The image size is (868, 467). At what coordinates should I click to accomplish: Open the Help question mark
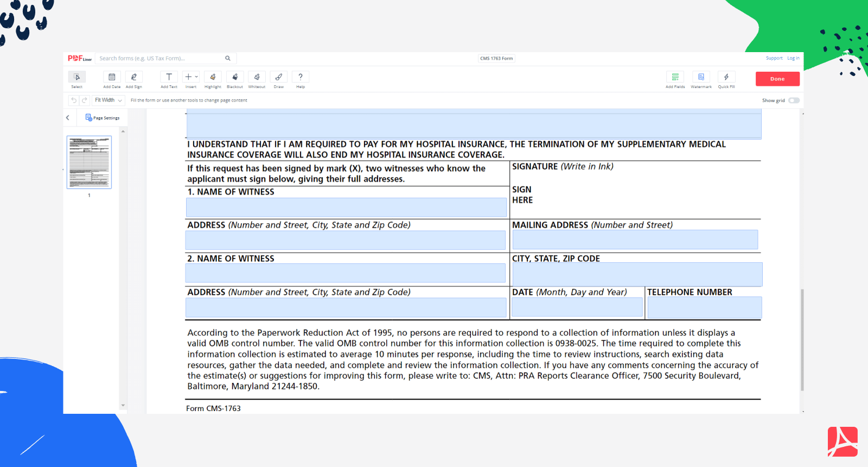(x=301, y=77)
